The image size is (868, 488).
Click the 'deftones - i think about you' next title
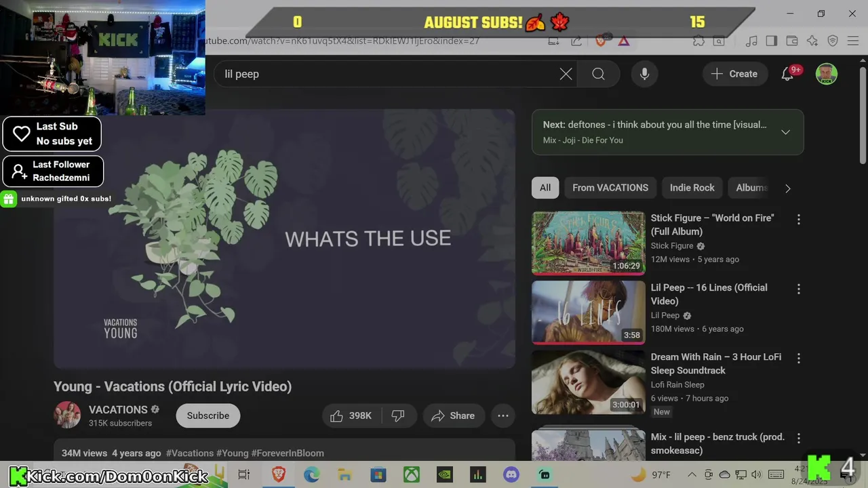[x=667, y=125]
